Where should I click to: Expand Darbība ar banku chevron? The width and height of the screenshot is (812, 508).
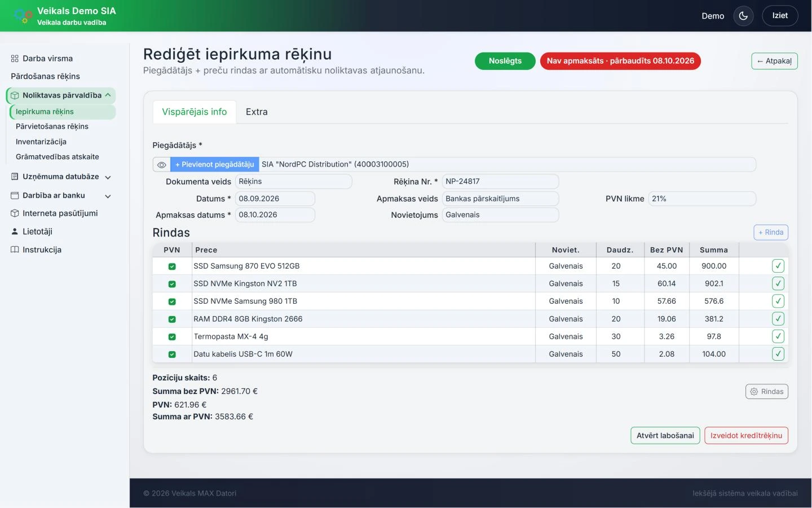click(x=108, y=196)
